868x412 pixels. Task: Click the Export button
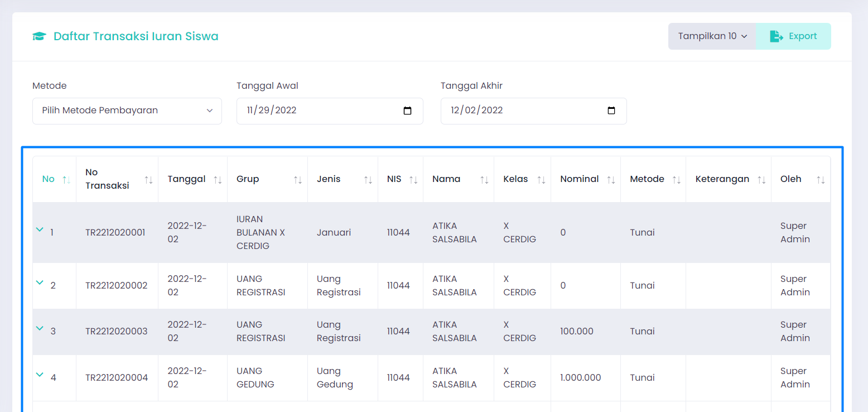(x=793, y=36)
